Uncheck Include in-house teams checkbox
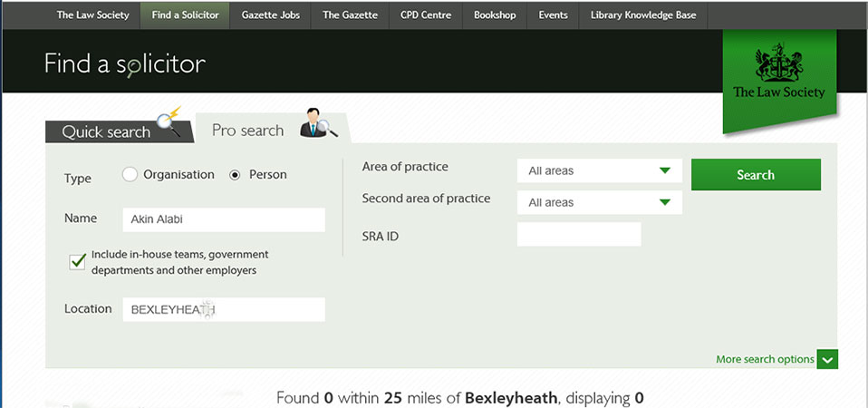This screenshot has height=408, width=868. (78, 262)
